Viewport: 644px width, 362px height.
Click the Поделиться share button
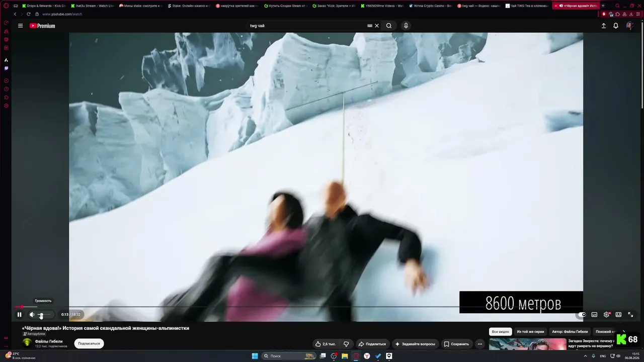[372, 344]
